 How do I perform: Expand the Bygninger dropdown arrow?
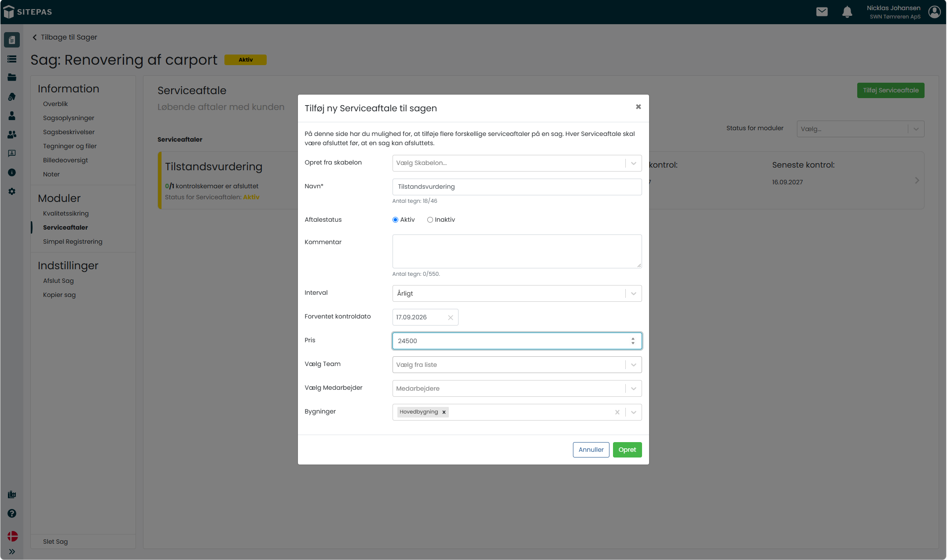click(634, 412)
